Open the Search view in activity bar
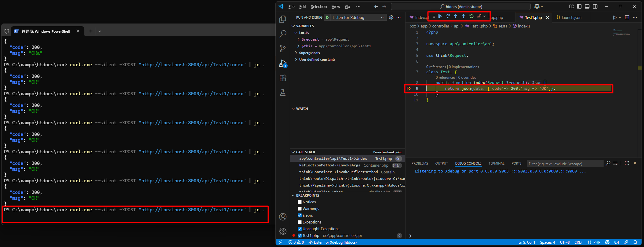The height and width of the screenshot is (247, 644). pyautogui.click(x=283, y=34)
